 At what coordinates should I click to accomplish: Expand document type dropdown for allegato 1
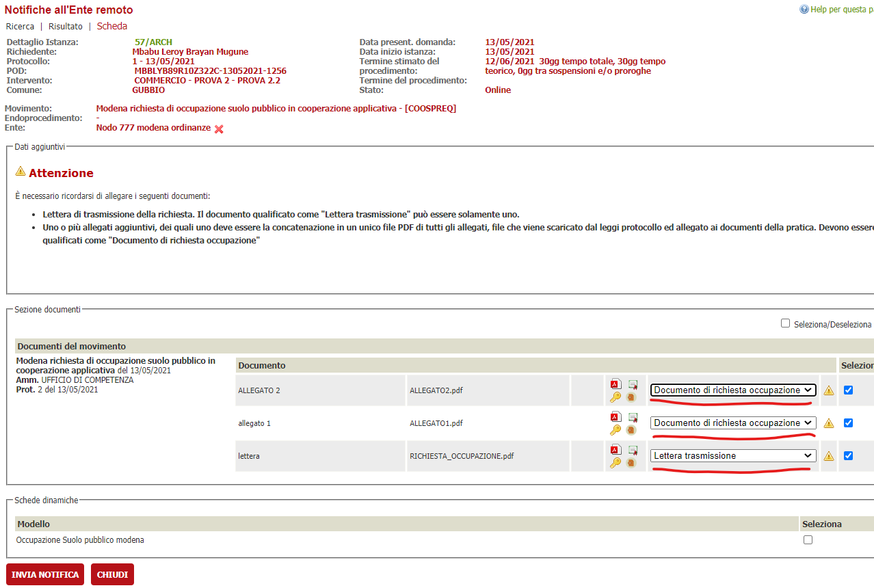732,423
